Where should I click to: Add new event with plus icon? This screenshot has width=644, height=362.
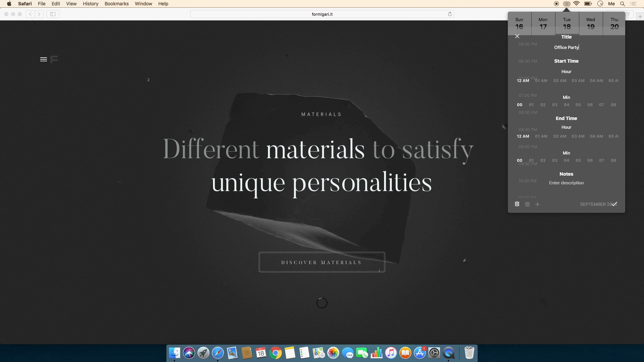point(537,204)
